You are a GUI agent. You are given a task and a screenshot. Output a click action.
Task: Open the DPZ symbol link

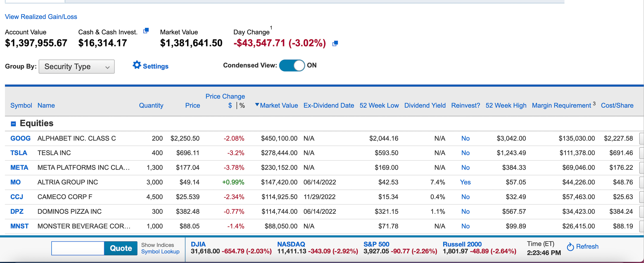(x=17, y=211)
